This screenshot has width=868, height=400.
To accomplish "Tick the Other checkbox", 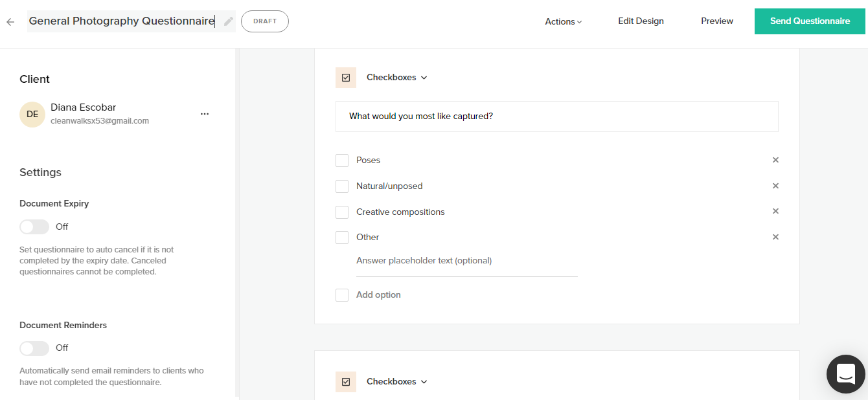I will [x=342, y=238].
